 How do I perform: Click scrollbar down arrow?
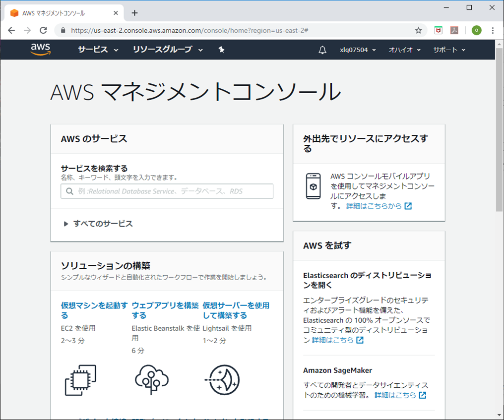(499, 415)
